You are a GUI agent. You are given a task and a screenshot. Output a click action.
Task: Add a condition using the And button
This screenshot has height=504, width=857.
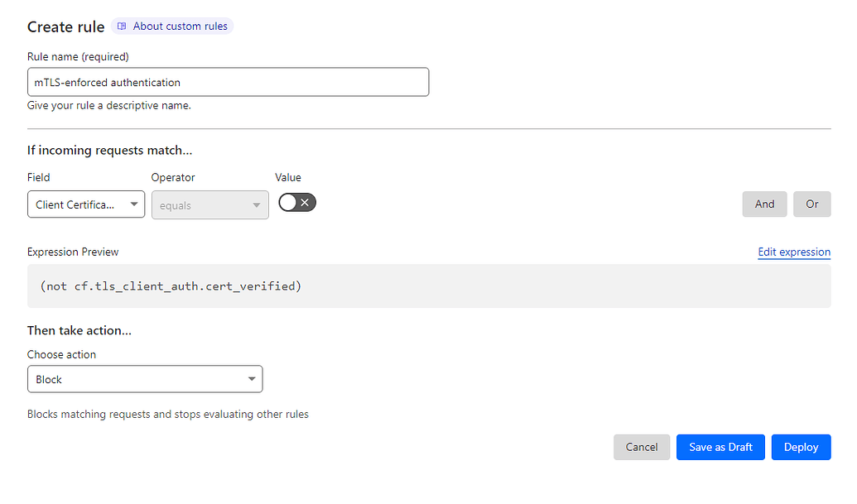(x=764, y=204)
